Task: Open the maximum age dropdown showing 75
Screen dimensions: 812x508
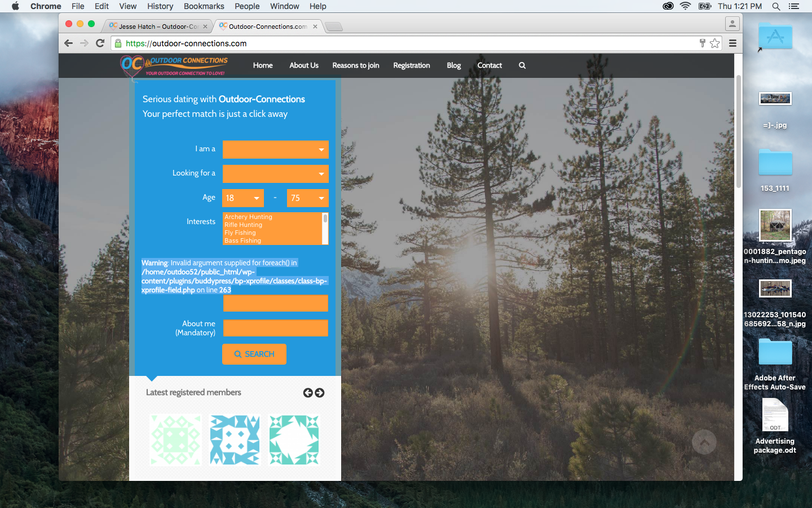Action: click(x=308, y=198)
